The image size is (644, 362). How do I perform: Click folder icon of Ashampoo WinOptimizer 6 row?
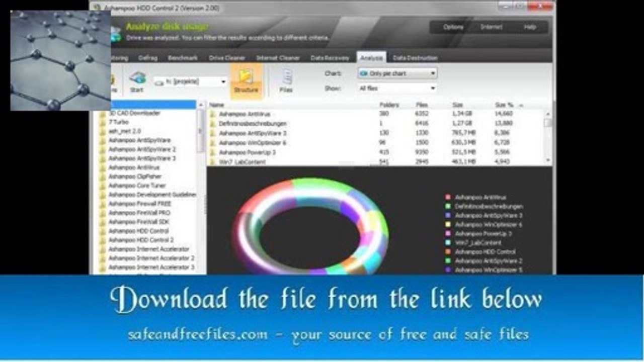coord(213,143)
